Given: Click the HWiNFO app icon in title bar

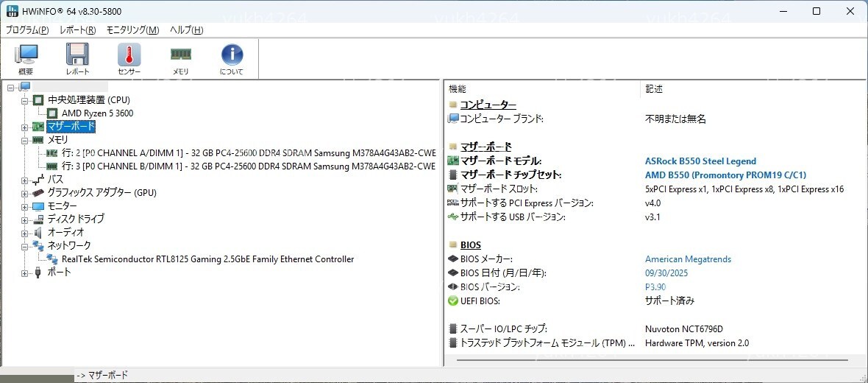Looking at the screenshot, I should tap(12, 11).
